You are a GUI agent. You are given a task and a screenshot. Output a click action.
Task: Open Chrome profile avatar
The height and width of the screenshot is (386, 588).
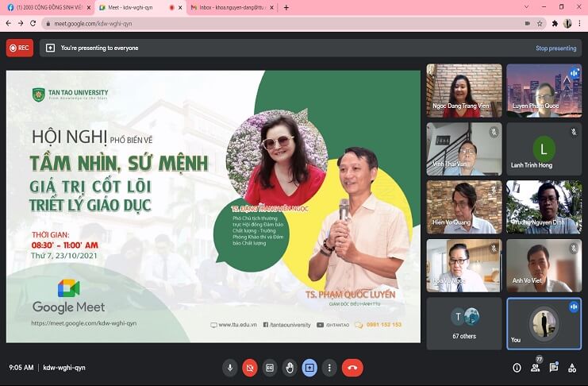point(567,23)
